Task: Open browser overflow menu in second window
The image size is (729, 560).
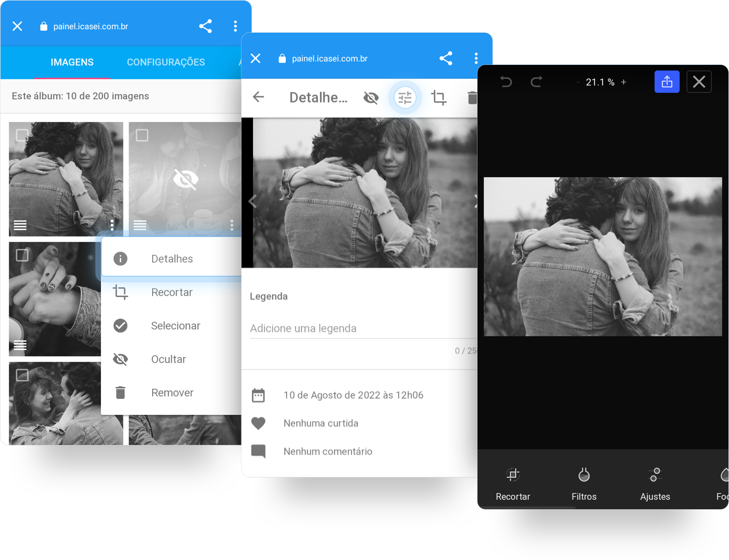Action: click(476, 59)
